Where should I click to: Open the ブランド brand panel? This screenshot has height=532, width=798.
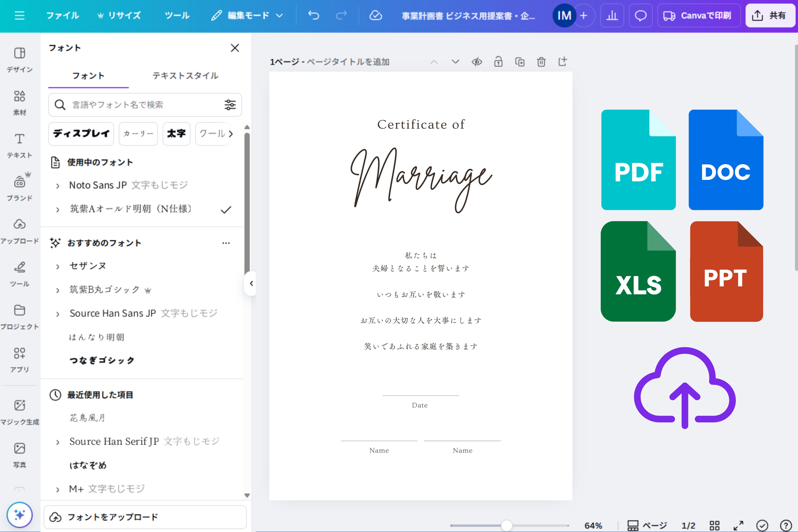click(x=20, y=189)
